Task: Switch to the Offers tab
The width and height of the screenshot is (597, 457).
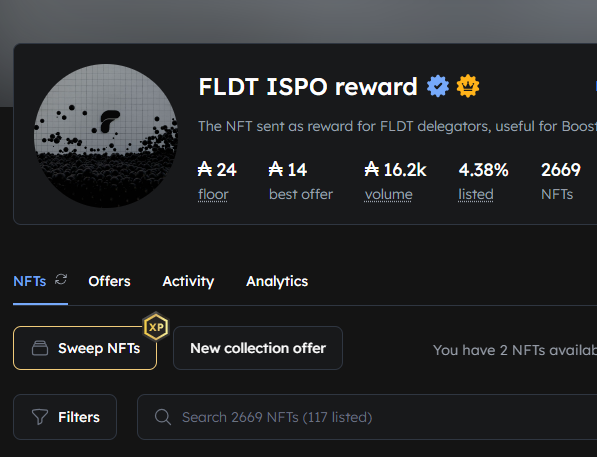Action: coord(109,281)
